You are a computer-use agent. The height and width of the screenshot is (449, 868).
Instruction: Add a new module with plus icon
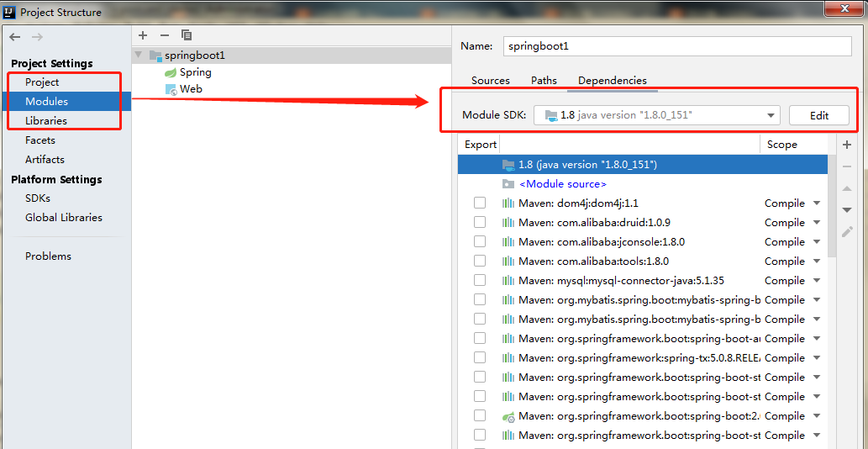(x=143, y=35)
